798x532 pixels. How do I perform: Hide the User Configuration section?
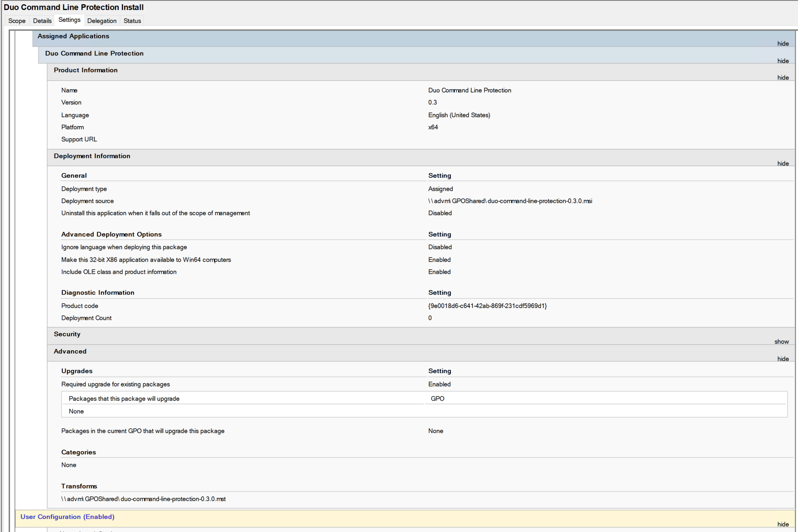click(x=783, y=524)
